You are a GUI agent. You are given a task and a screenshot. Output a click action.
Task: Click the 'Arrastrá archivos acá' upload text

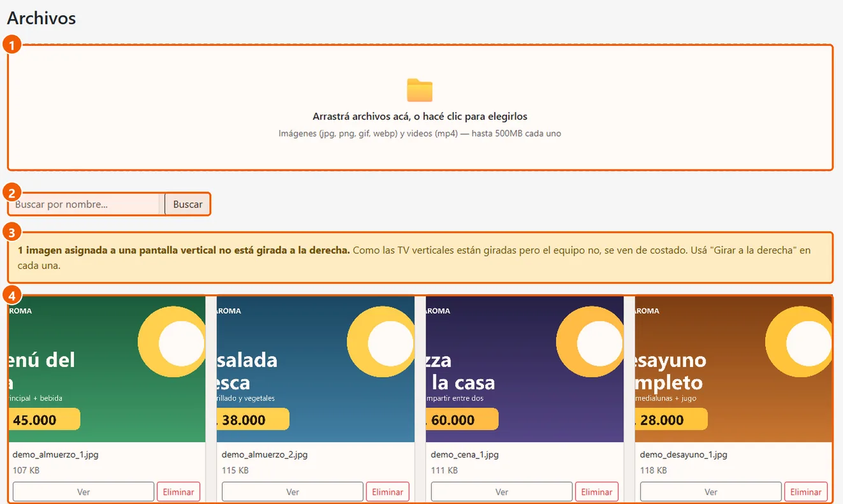(420, 117)
